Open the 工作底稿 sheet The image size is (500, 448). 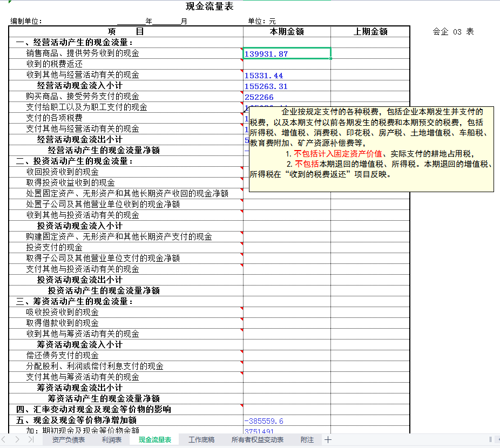click(x=201, y=439)
